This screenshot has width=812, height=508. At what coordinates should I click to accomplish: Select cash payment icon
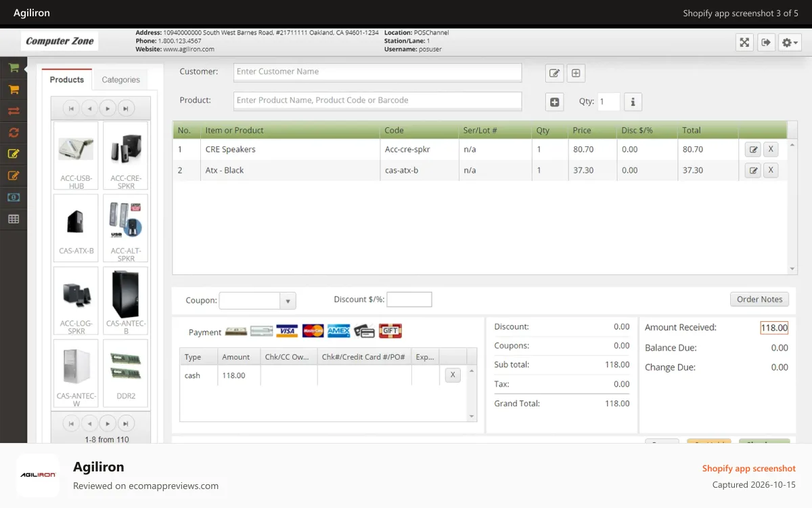click(x=235, y=331)
